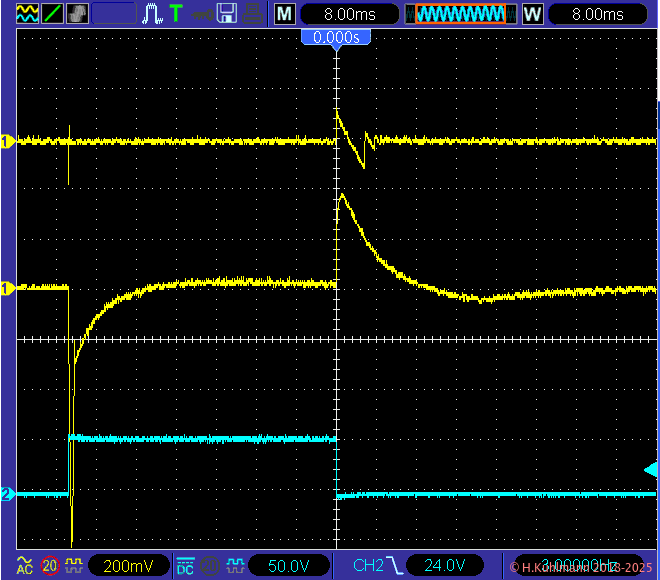Click the printer icon in top toolbar
660x580 pixels.
coord(253,14)
